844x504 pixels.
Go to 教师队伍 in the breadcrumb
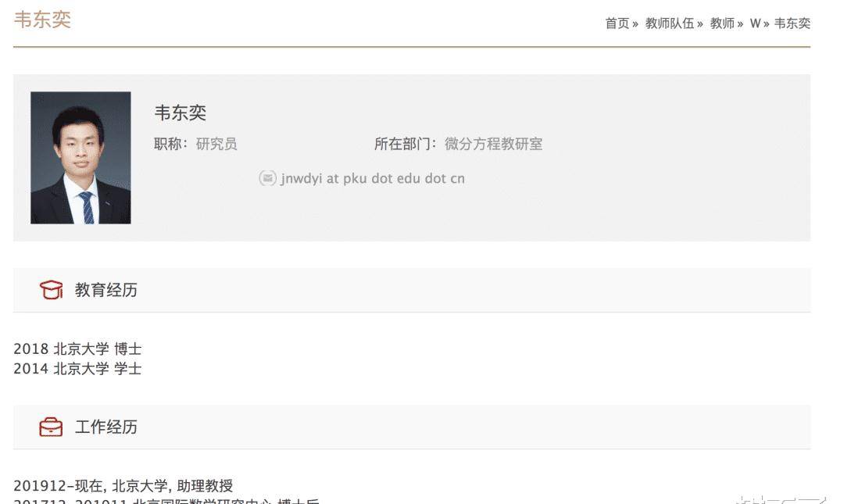click(x=670, y=23)
